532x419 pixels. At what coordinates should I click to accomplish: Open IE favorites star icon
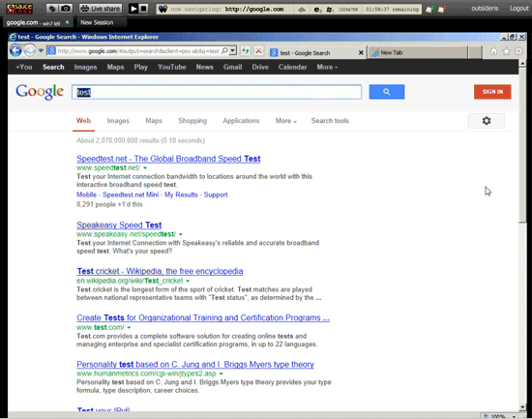point(506,51)
